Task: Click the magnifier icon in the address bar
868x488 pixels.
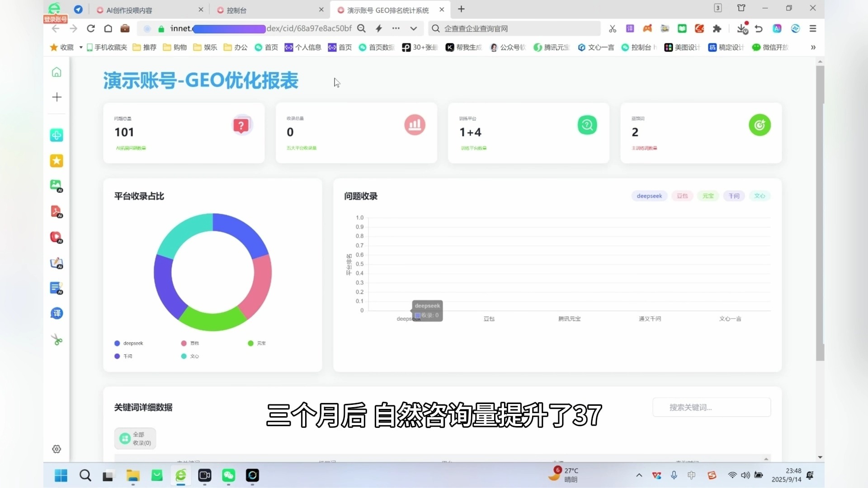Action: click(x=362, y=28)
